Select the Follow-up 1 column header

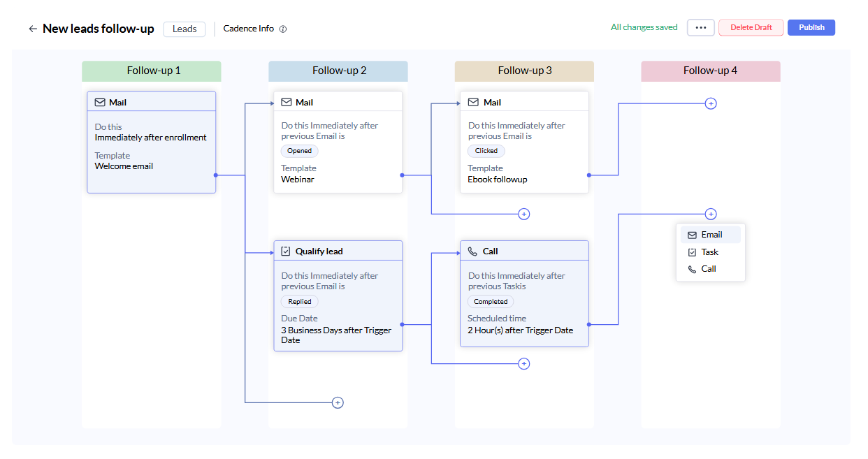(x=152, y=71)
